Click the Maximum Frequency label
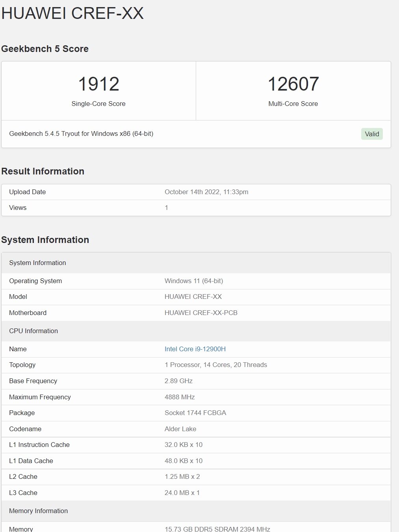The width and height of the screenshot is (399, 532). [x=40, y=397]
